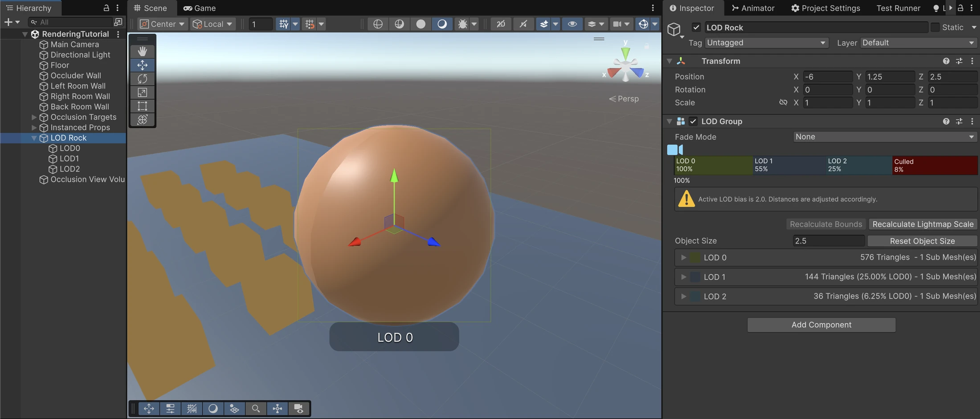Select the Scale tool
The width and height of the screenshot is (980, 419).
[143, 92]
